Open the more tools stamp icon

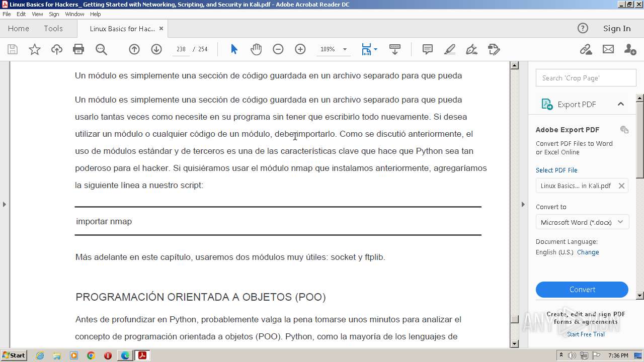[494, 49]
